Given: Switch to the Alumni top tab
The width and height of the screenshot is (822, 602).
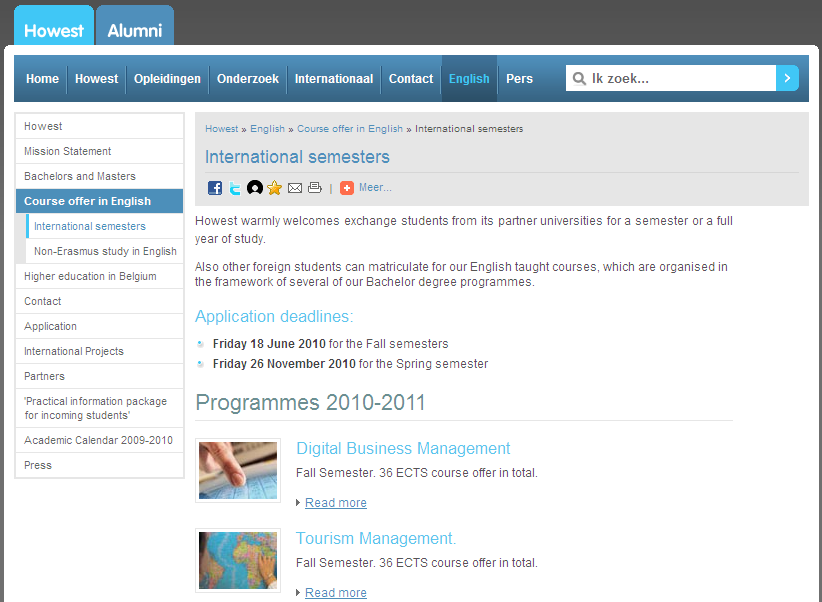Looking at the screenshot, I should click(x=135, y=26).
